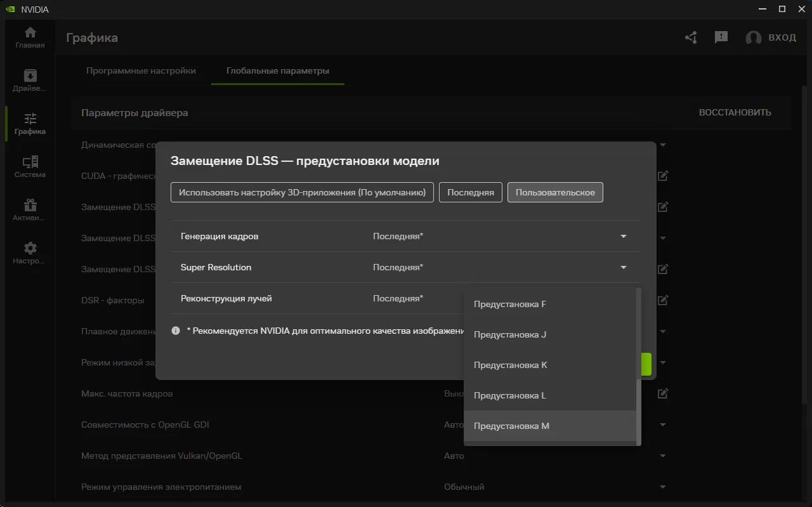
Task: Pick Предустановка L from the dropdown
Action: [x=550, y=395]
